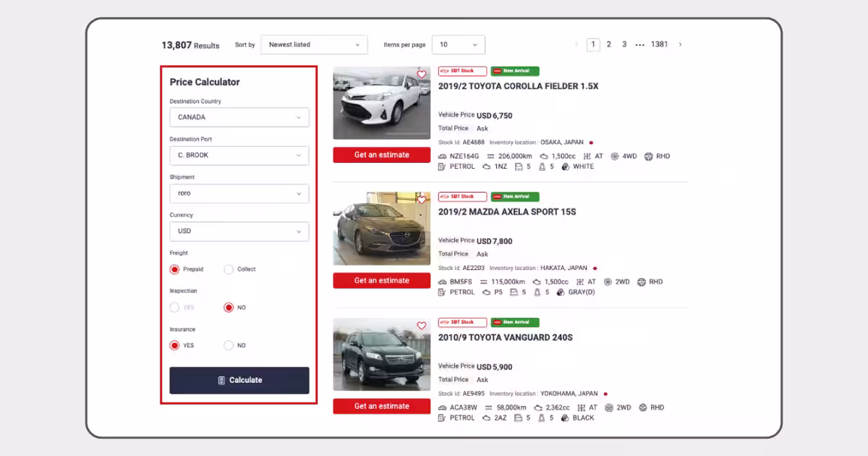Click the color palette icon beside WHITE

tap(565, 166)
